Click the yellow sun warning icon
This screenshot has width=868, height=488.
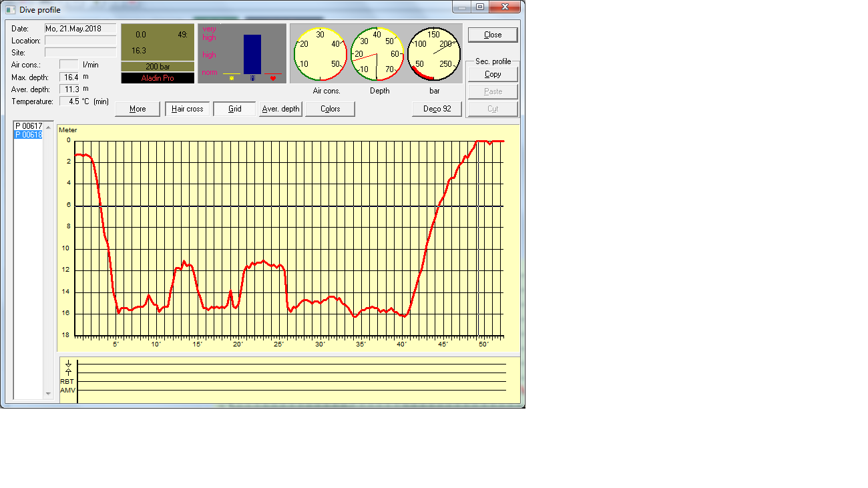pos(232,78)
